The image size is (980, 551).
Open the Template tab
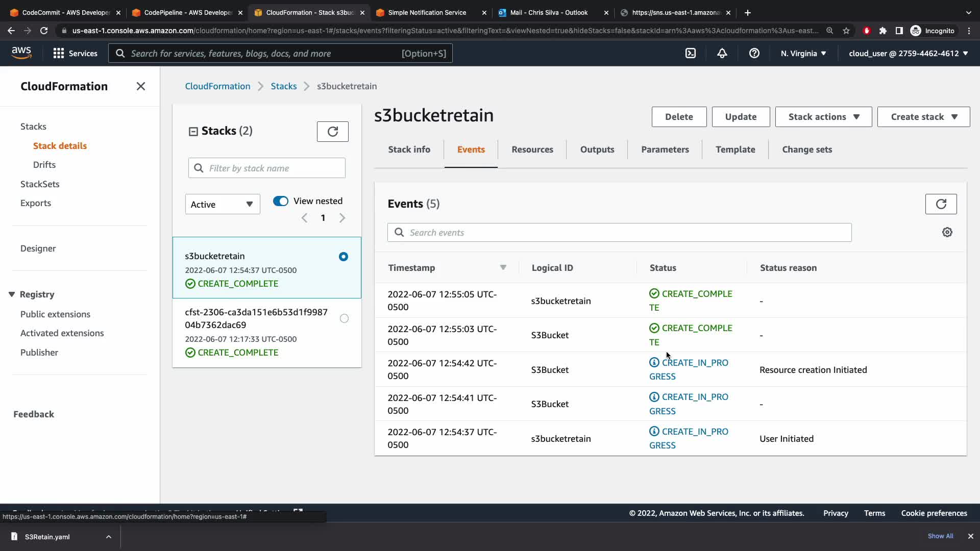pyautogui.click(x=735, y=149)
